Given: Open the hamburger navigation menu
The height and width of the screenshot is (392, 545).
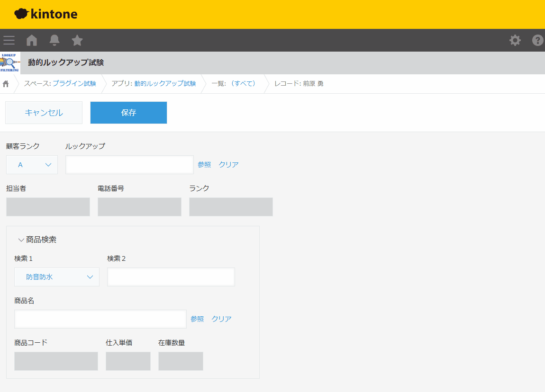Looking at the screenshot, I should (9, 40).
